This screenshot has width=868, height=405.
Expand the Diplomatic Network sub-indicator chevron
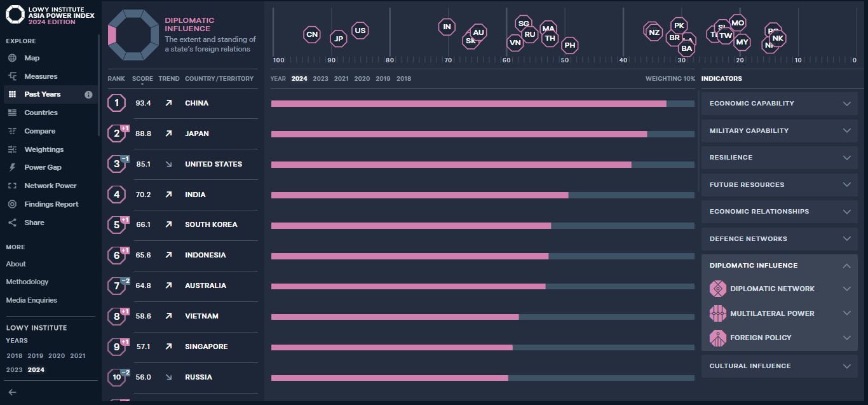[x=846, y=289]
